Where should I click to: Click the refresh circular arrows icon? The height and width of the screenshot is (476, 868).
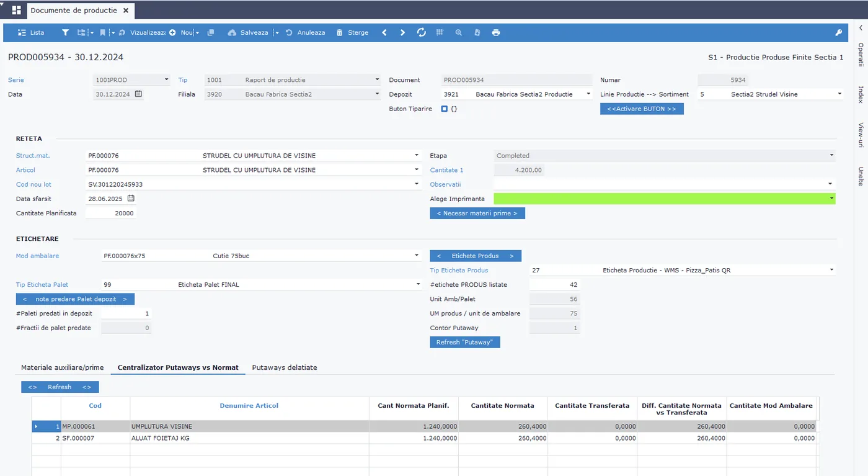pos(422,32)
